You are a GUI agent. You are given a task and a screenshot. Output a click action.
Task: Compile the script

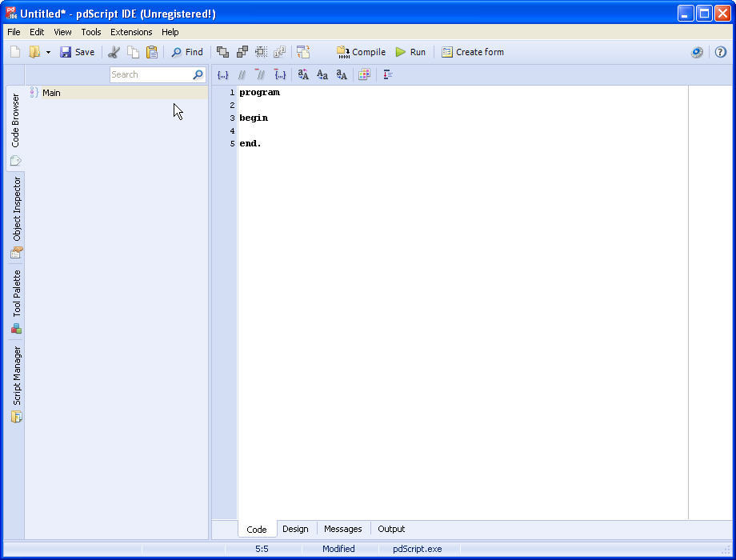click(x=361, y=52)
